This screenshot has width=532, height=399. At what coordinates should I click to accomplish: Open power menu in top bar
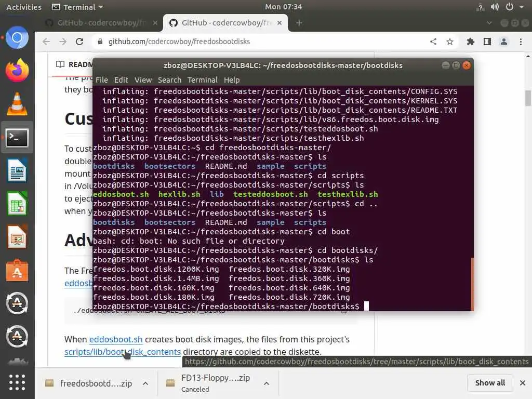tap(510, 7)
